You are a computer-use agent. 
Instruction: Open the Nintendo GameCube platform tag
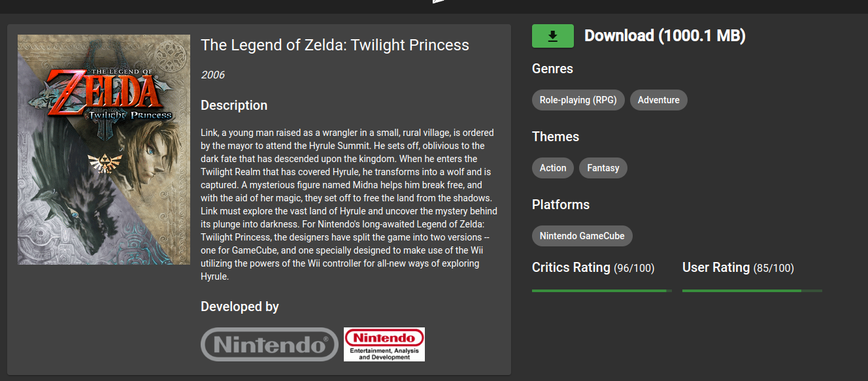(582, 236)
